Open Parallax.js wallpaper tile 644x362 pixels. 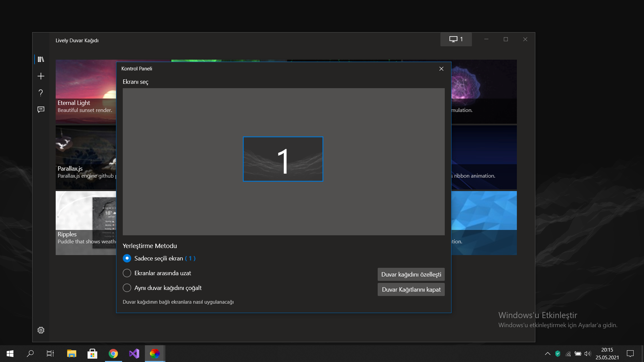tap(86, 157)
